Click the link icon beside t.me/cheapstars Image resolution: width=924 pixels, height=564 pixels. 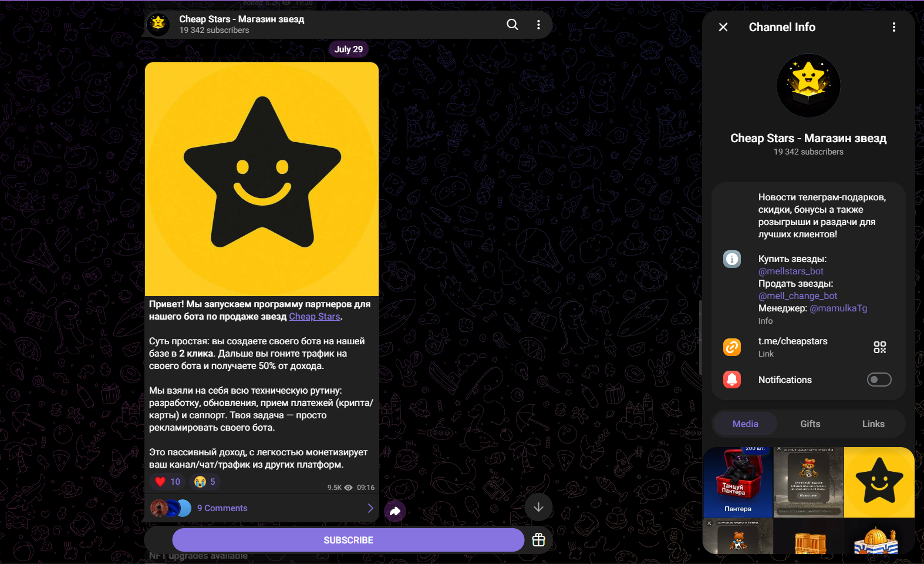click(732, 347)
